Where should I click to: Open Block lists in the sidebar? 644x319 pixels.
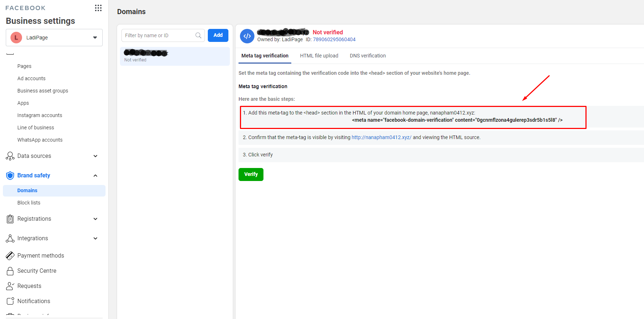[x=29, y=203]
